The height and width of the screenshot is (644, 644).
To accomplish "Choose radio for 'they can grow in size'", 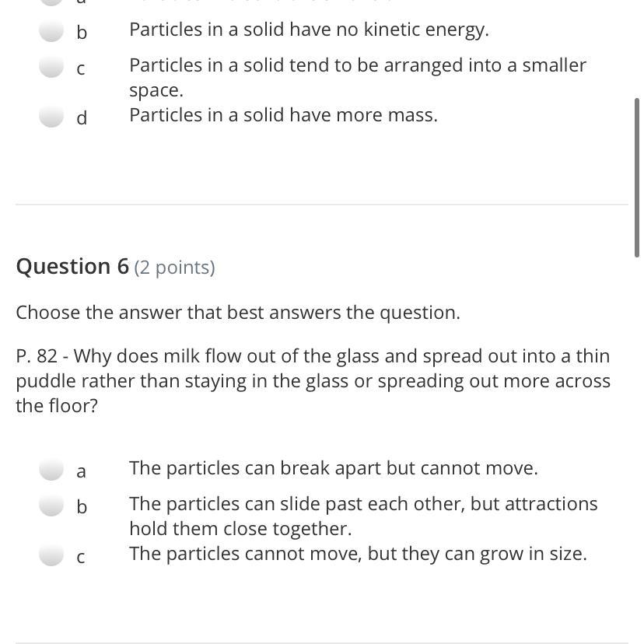I will [51, 555].
